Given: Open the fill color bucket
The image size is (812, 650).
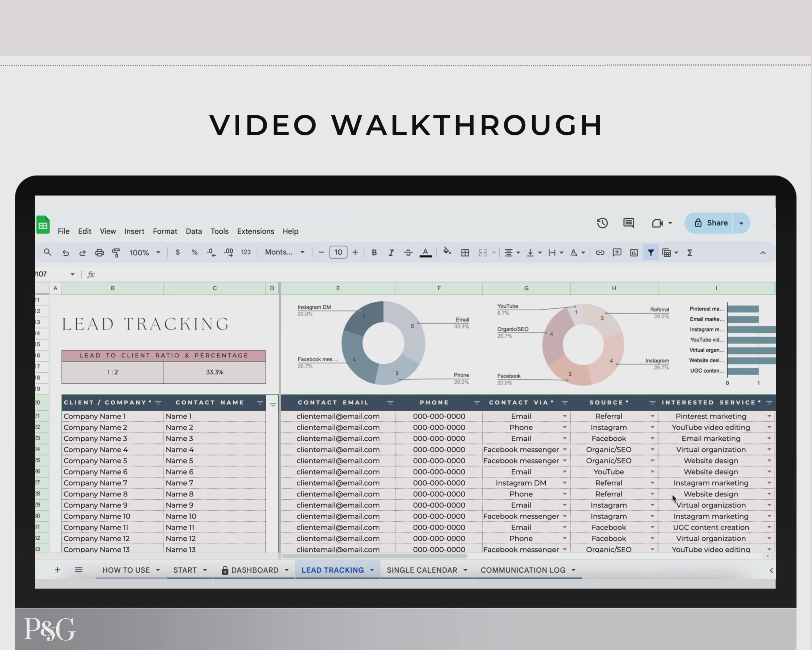Looking at the screenshot, I should 447,252.
